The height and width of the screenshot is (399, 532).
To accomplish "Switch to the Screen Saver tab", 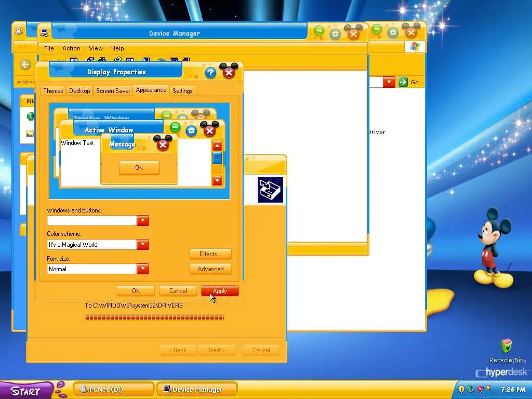I will point(113,90).
